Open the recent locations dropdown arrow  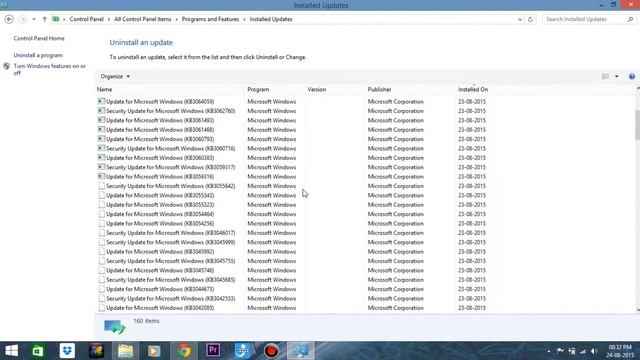(34, 19)
